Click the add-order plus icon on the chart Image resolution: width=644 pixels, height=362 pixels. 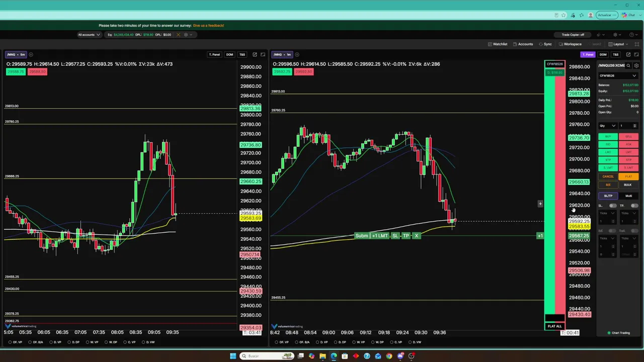tap(540, 204)
